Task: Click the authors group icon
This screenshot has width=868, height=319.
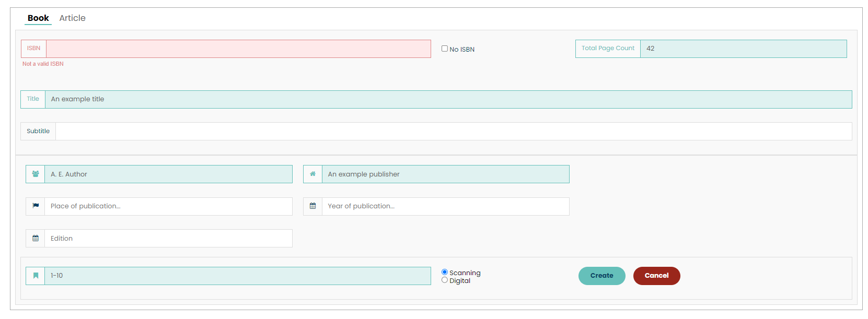Action: (x=36, y=174)
